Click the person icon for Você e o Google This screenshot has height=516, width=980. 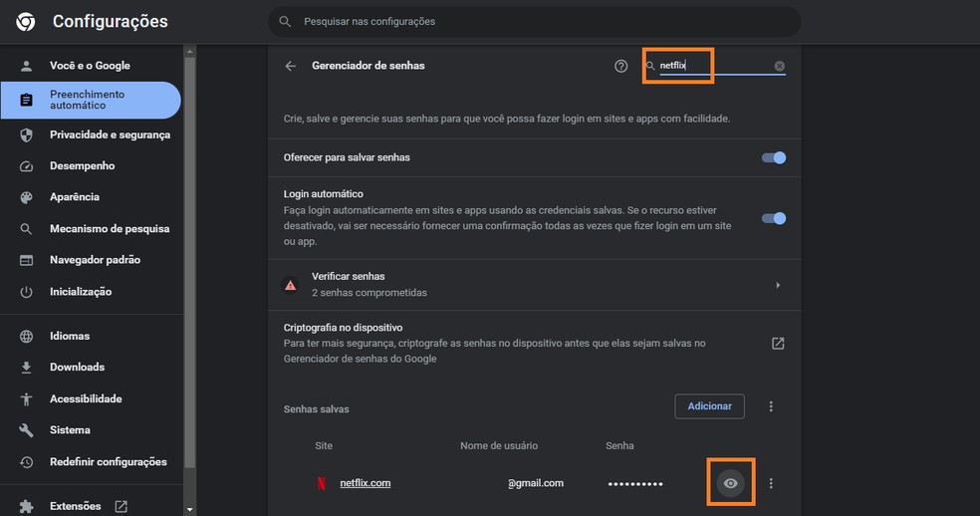pyautogui.click(x=26, y=66)
